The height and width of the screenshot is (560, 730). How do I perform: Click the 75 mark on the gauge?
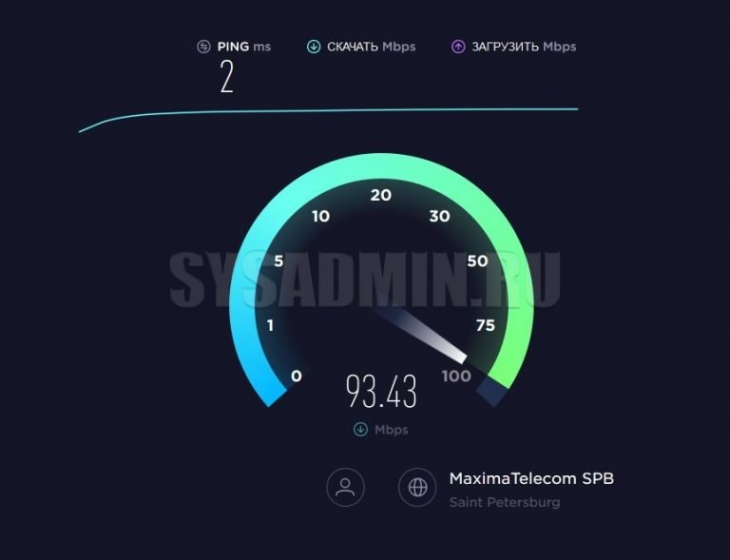[486, 325]
